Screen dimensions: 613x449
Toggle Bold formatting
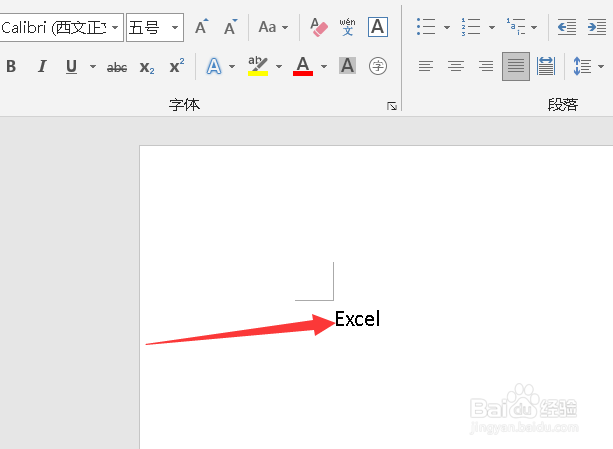pos(11,66)
